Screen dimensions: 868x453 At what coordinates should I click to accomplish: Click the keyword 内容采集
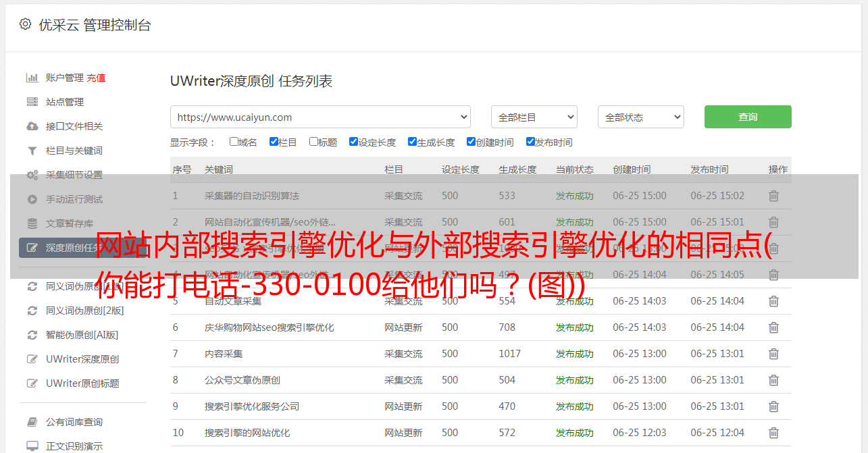(x=224, y=354)
